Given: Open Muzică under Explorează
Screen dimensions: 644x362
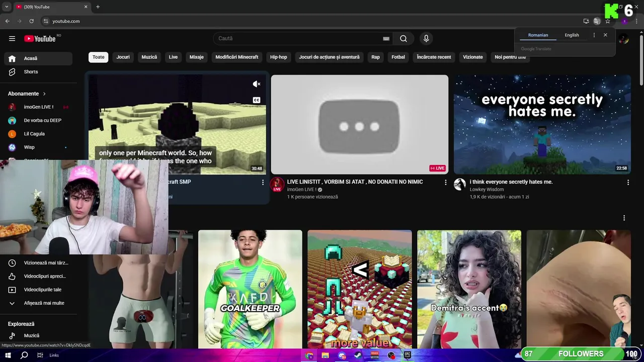Looking at the screenshot, I should [x=38, y=336].
